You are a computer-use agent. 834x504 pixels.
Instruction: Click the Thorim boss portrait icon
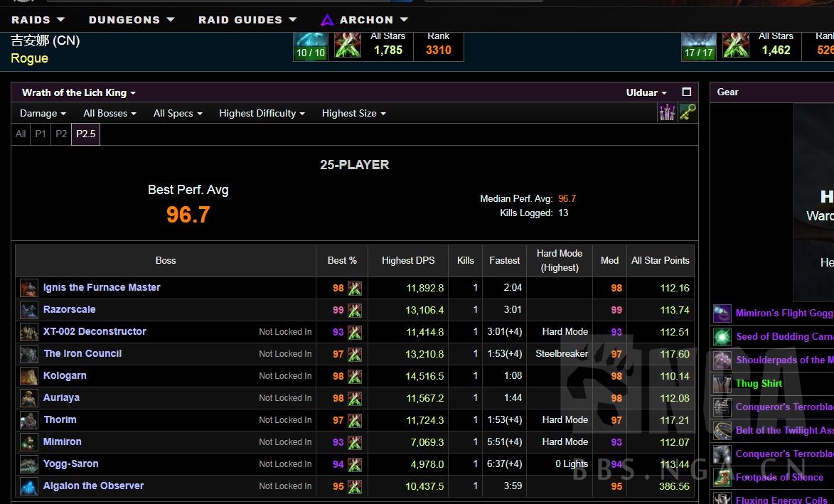[28, 421]
